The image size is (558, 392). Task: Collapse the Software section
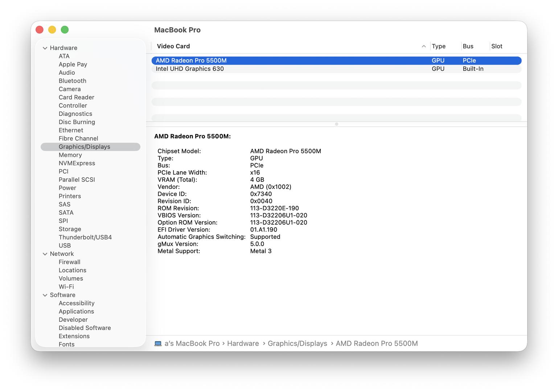click(45, 295)
